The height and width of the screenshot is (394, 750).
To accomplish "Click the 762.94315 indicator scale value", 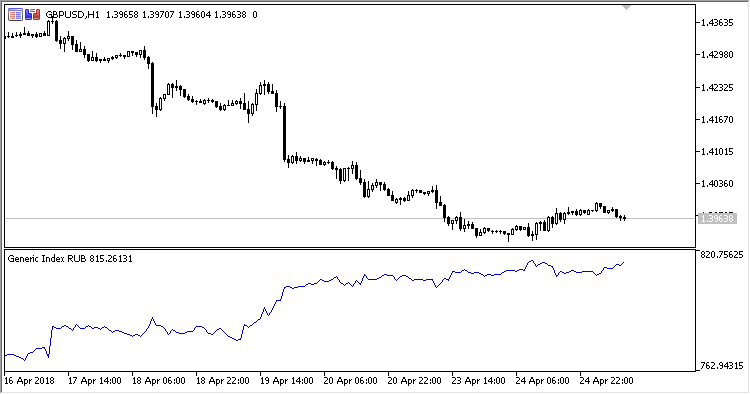I will [x=722, y=366].
